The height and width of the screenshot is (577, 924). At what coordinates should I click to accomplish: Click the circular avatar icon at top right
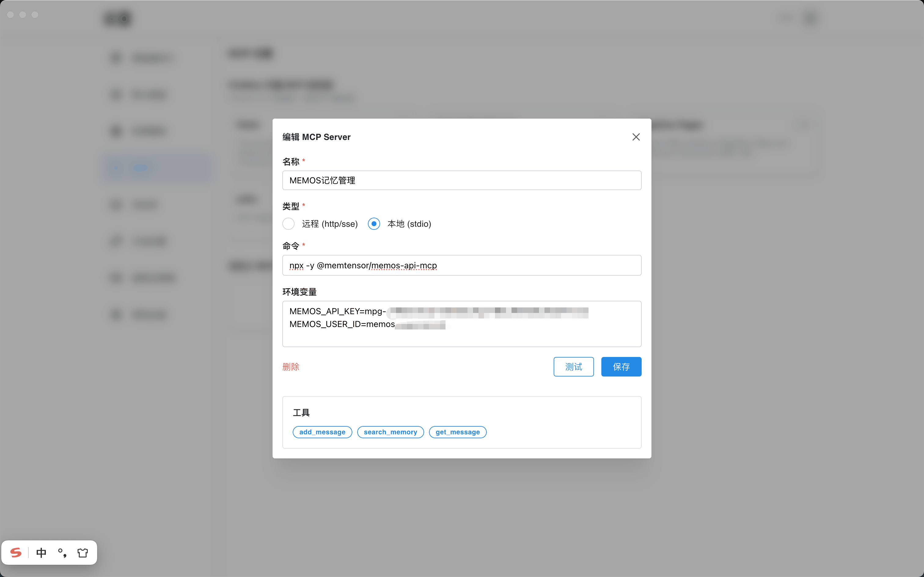811,18
